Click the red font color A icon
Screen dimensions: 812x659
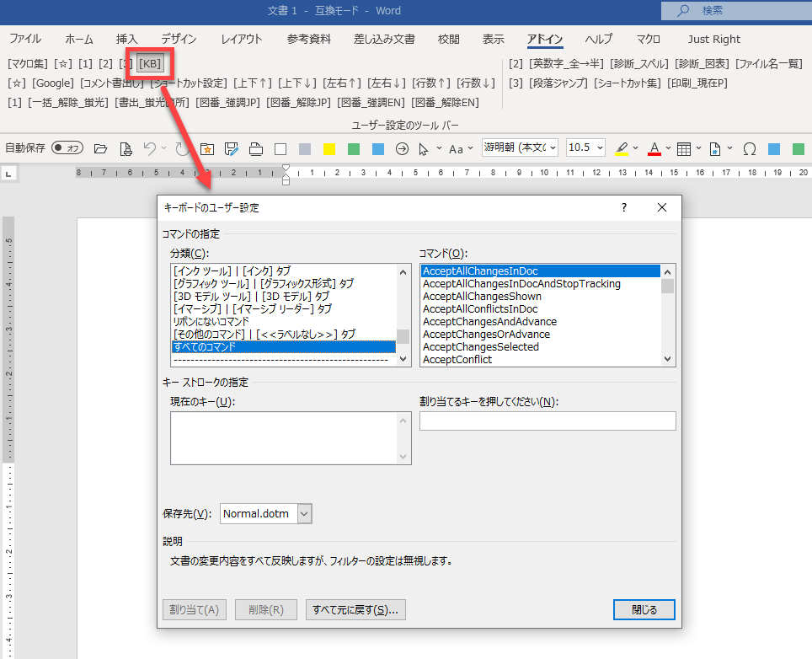[654, 148]
